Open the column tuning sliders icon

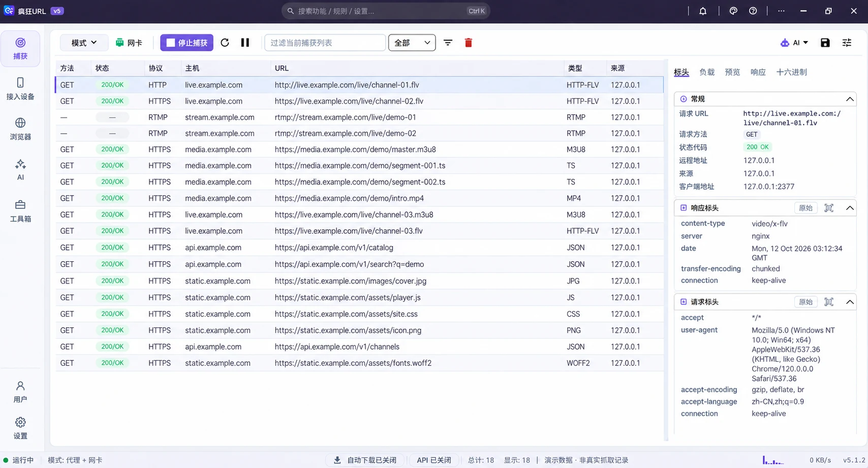click(x=847, y=43)
